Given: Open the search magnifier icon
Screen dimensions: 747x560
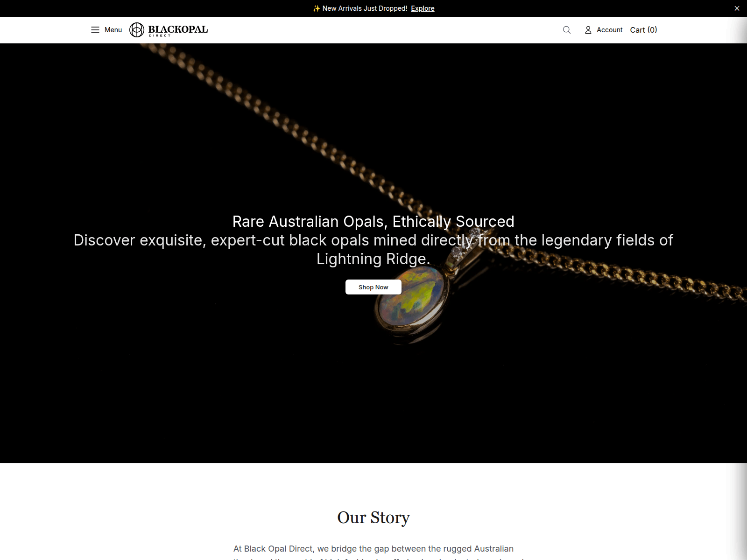Looking at the screenshot, I should [567, 30].
